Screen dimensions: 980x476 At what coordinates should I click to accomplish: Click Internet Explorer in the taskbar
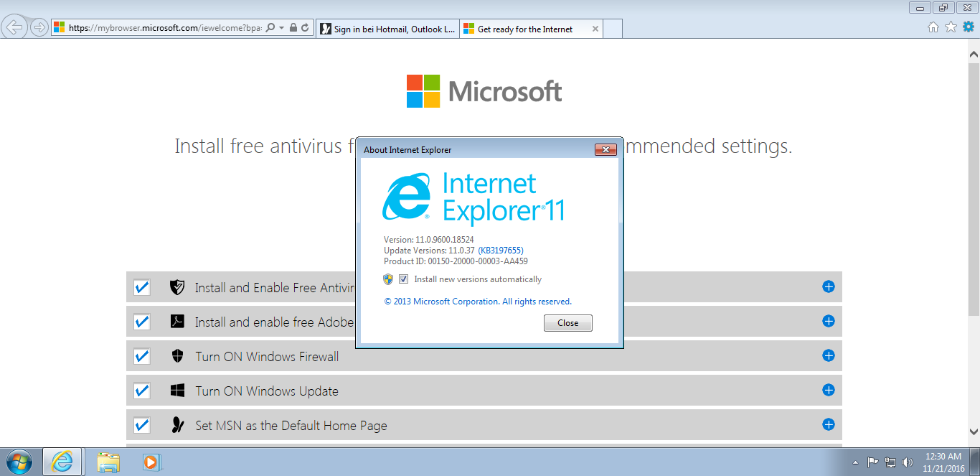coord(62,462)
